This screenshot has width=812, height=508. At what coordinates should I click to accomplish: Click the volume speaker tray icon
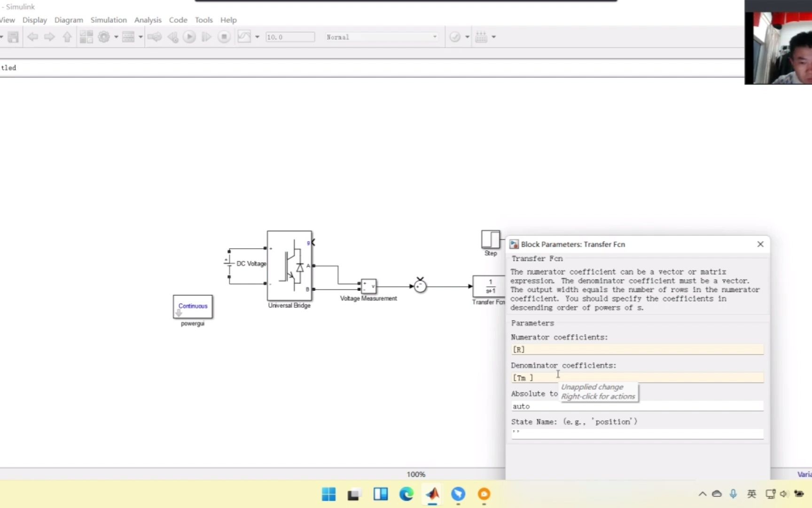[x=783, y=494]
